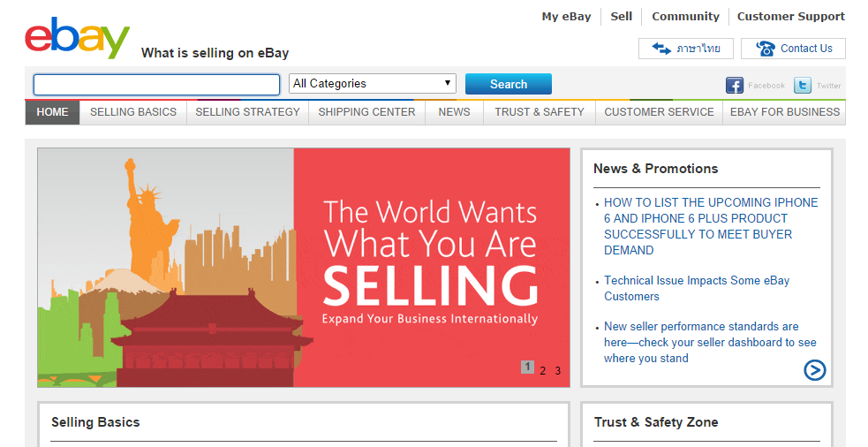
Task: Click the Twitter bird icon
Action: tap(803, 86)
